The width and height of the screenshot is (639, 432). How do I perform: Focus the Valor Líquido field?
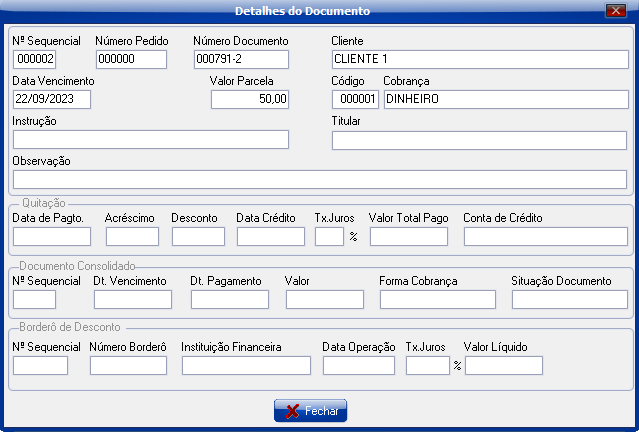504,365
